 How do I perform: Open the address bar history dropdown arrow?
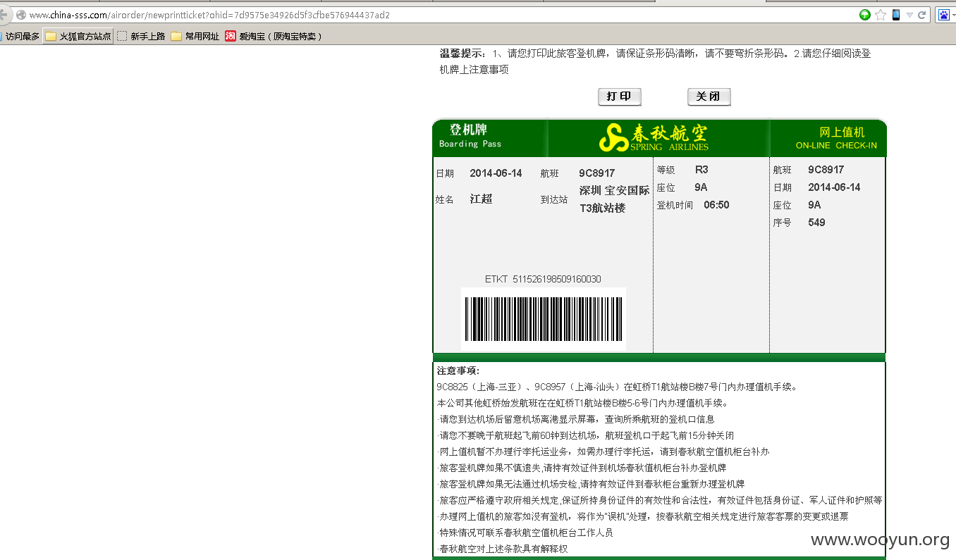(909, 15)
